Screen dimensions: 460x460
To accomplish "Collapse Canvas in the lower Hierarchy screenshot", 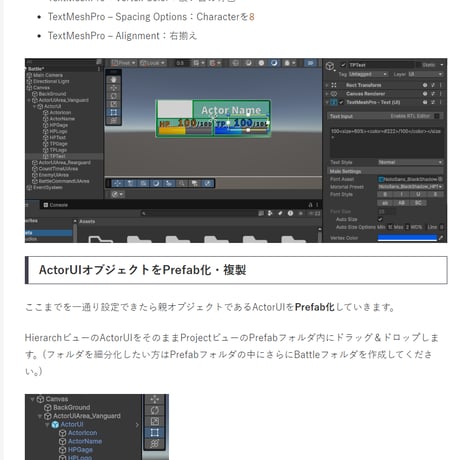I will click(32, 399).
